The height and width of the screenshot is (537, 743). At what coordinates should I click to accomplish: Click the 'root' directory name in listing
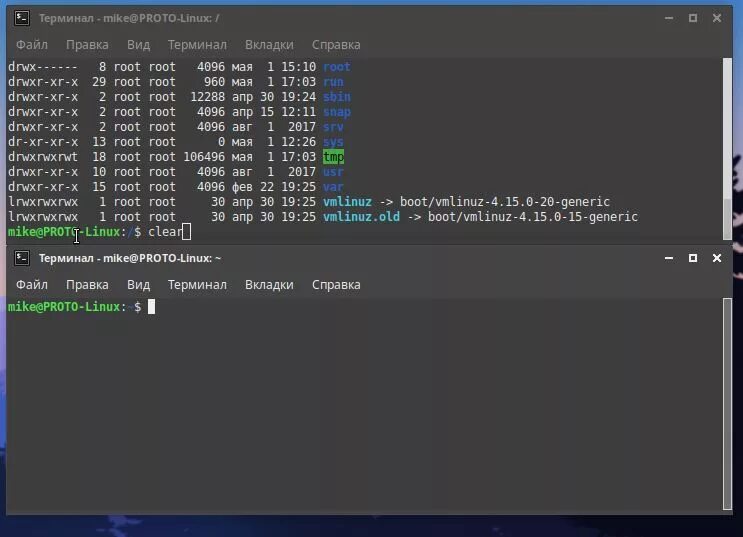337,67
